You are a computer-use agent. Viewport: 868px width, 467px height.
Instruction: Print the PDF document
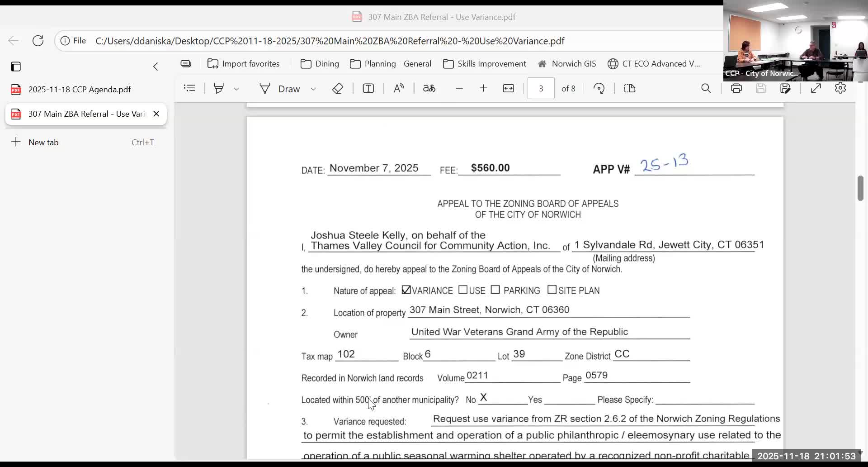[x=736, y=89]
